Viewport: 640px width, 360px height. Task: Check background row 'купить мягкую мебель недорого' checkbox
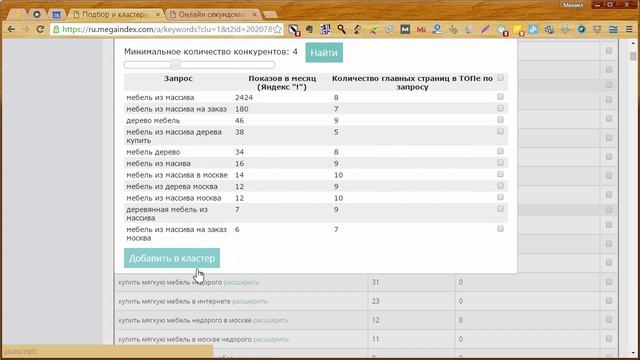[609, 282]
